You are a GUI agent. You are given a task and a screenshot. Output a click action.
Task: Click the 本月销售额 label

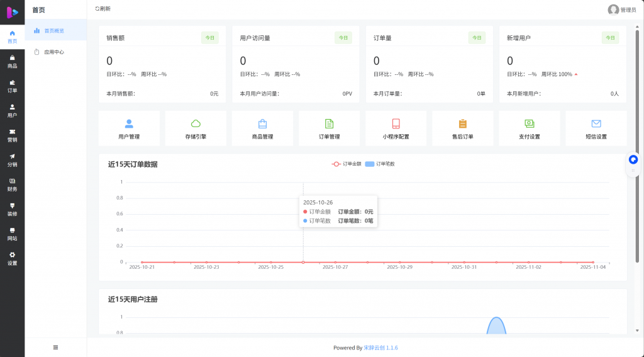point(121,94)
